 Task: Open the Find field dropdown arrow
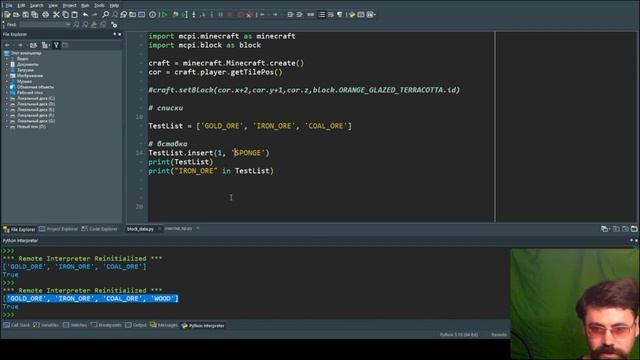[x=68, y=24]
